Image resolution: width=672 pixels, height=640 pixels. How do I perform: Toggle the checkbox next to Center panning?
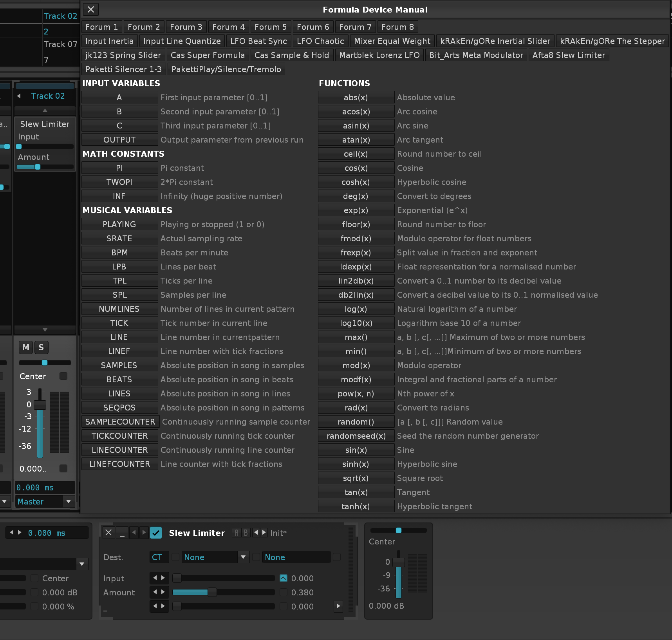click(x=63, y=376)
